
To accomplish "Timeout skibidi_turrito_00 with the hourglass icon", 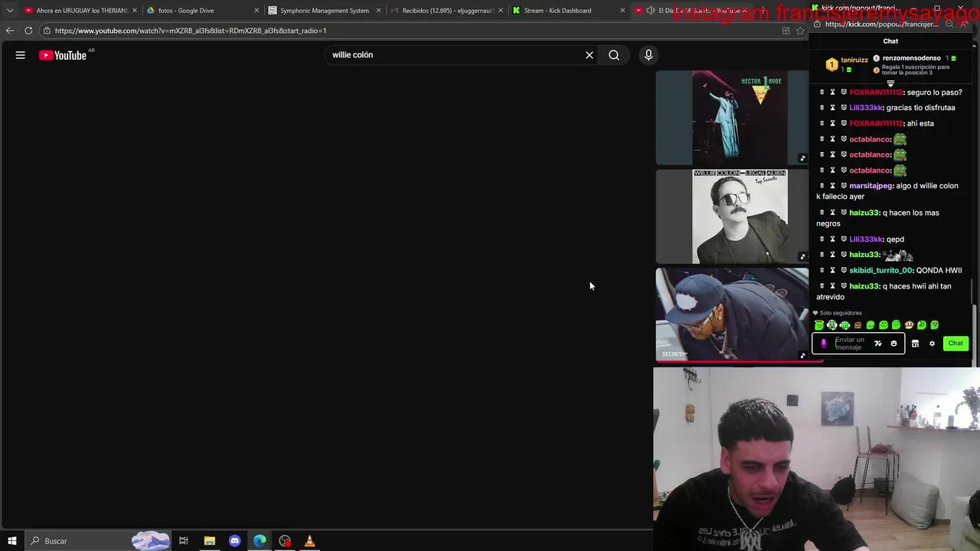I will (833, 270).
